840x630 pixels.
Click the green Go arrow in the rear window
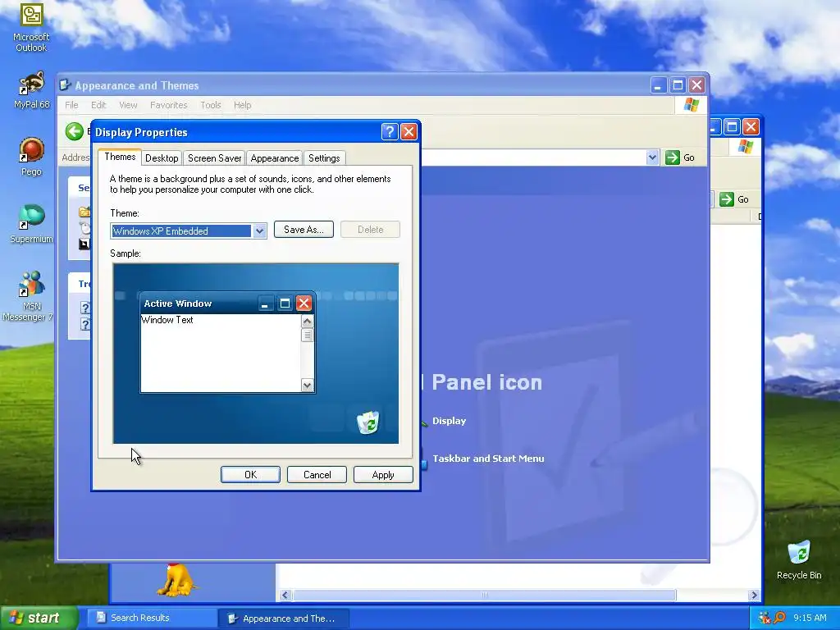pyautogui.click(x=727, y=199)
